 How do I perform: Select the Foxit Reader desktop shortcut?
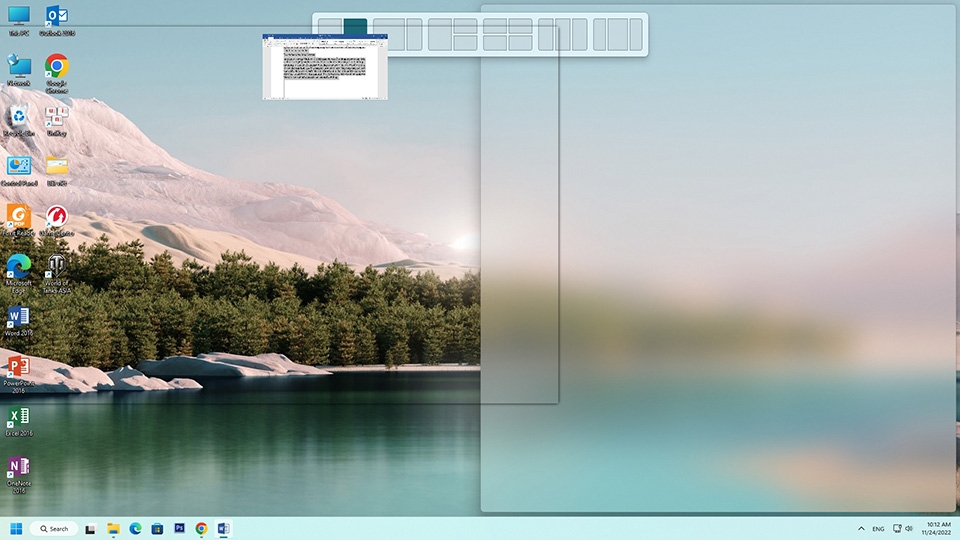18,220
